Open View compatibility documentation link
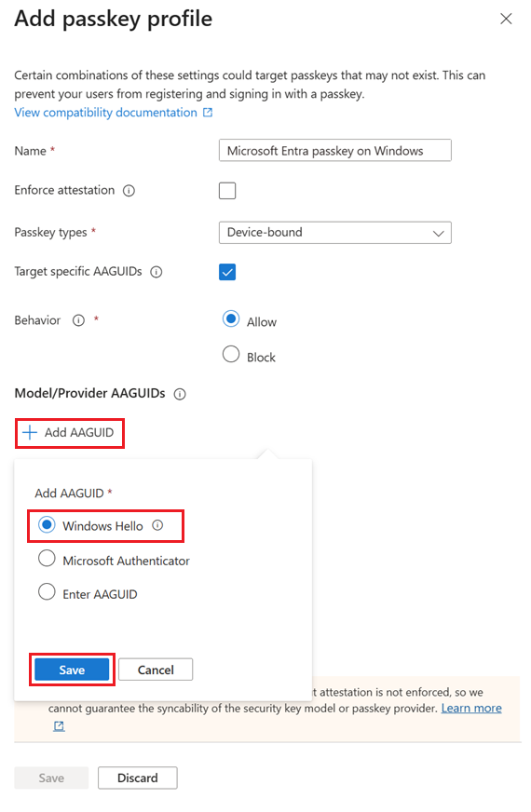 tap(105, 113)
